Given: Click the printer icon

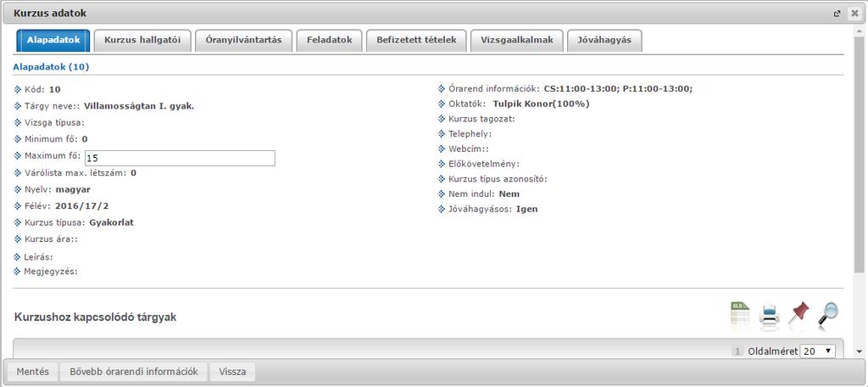Looking at the screenshot, I should [x=770, y=316].
